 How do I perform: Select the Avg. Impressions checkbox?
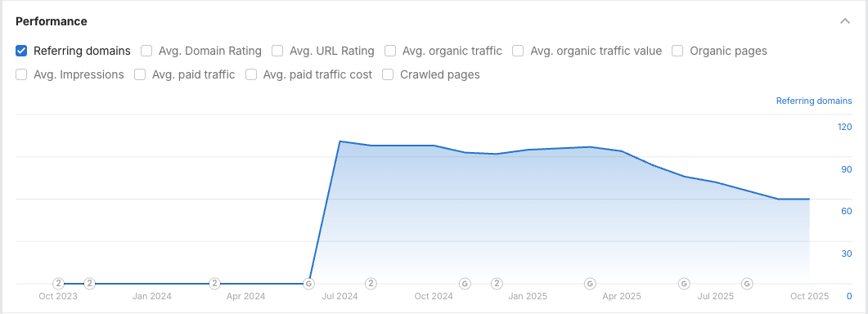21,74
